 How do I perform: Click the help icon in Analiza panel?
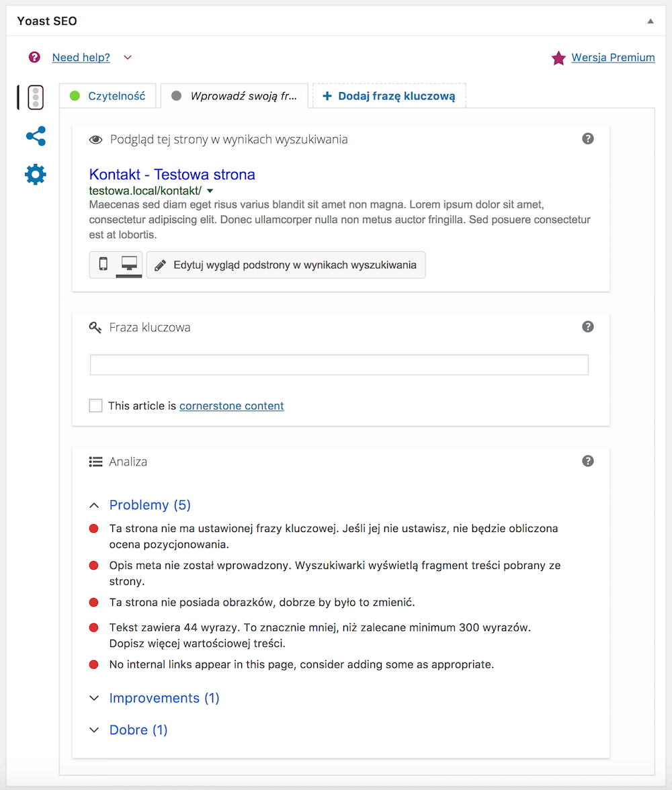tap(588, 461)
